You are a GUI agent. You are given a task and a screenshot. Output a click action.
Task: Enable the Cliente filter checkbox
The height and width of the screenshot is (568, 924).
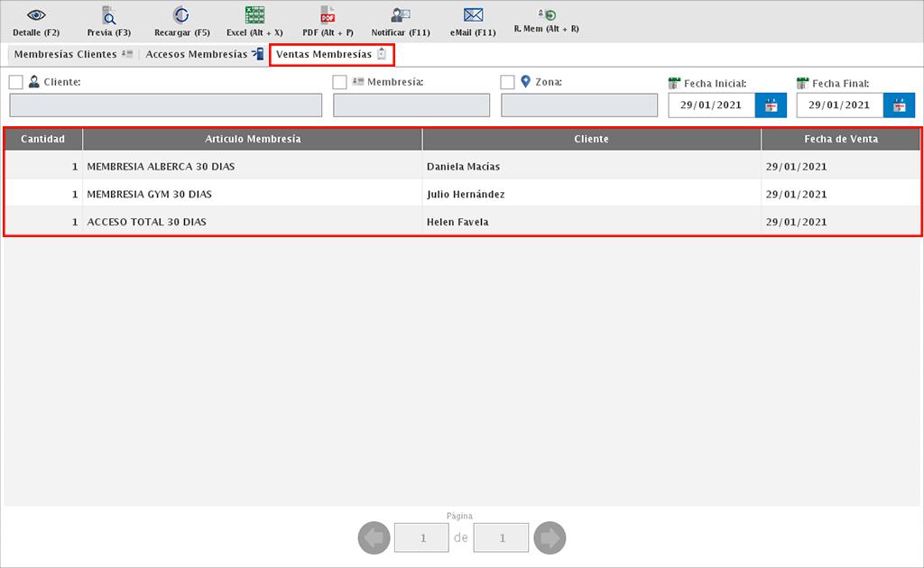click(16, 82)
